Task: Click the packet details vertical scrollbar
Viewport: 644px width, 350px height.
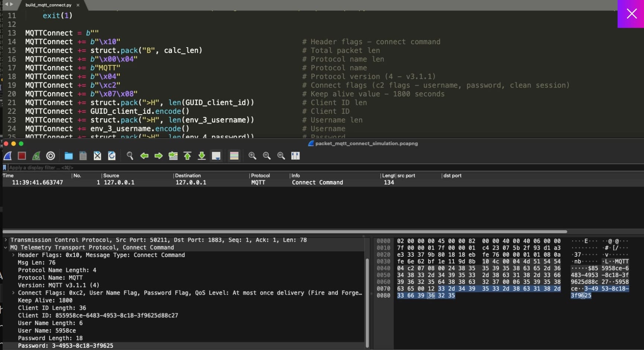Action: pos(367,303)
